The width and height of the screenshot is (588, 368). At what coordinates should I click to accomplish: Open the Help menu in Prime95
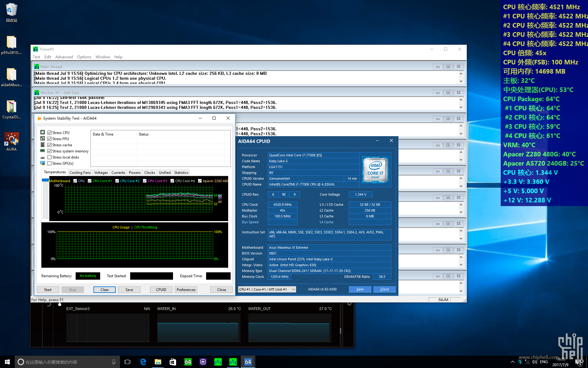click(118, 57)
